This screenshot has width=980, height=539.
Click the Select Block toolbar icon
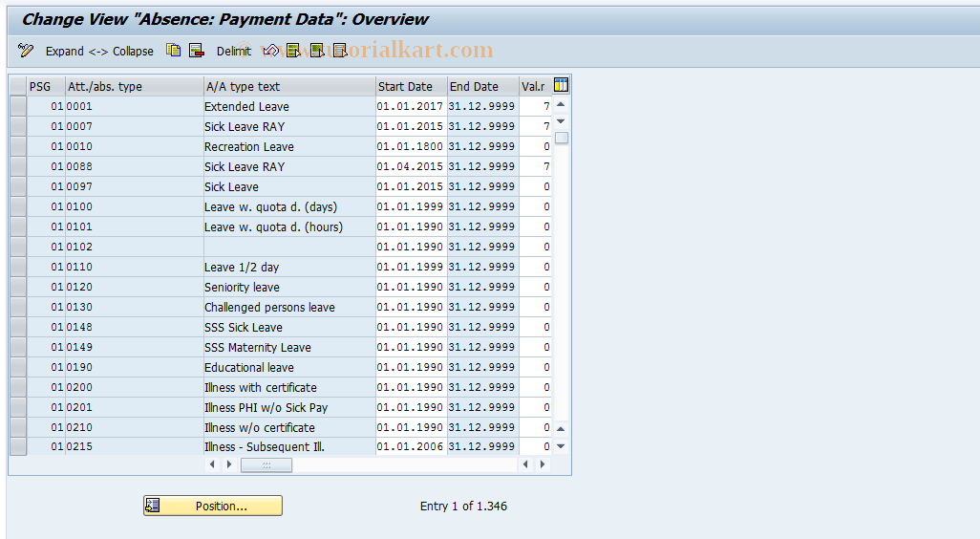[317, 51]
